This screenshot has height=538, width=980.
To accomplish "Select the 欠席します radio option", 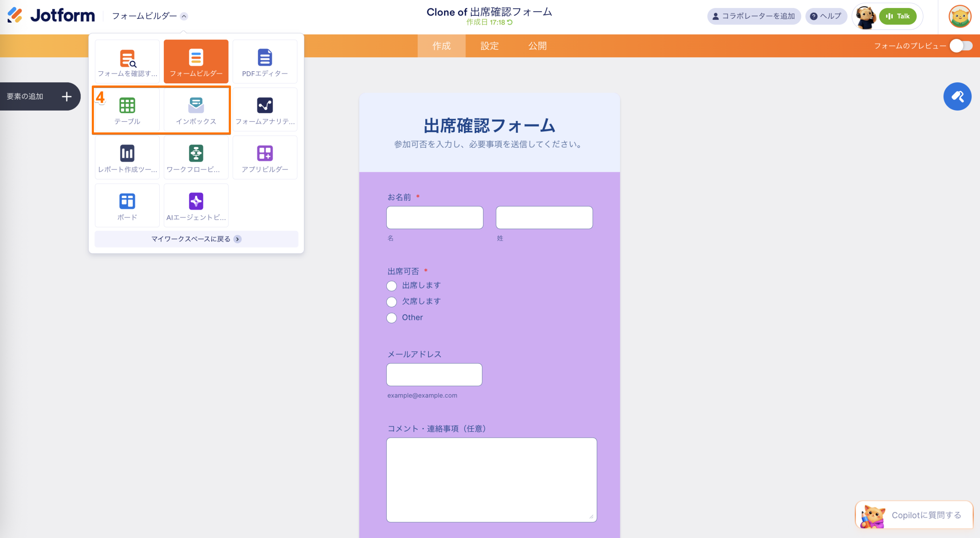I will tap(391, 302).
